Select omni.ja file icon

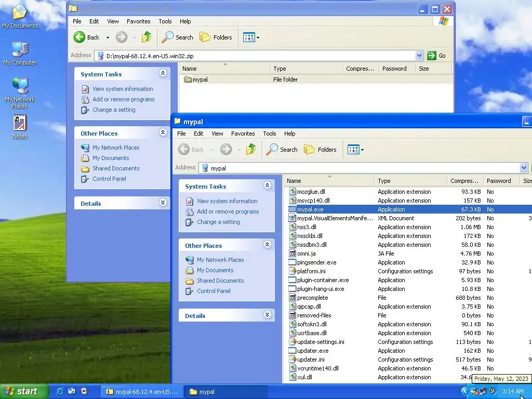[292, 253]
